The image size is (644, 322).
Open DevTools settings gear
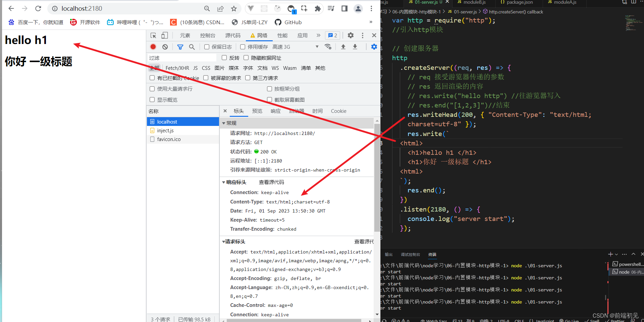[x=351, y=35]
